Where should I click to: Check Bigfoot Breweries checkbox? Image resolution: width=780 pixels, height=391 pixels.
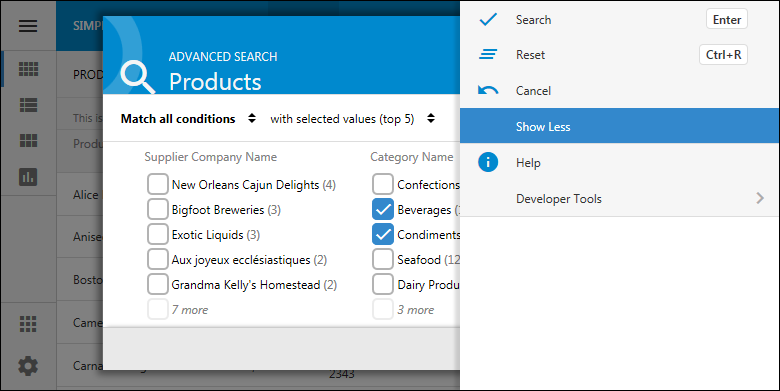[x=158, y=209]
